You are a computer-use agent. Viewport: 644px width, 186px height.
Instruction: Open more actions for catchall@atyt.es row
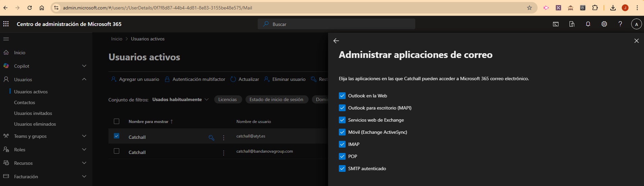(x=224, y=137)
